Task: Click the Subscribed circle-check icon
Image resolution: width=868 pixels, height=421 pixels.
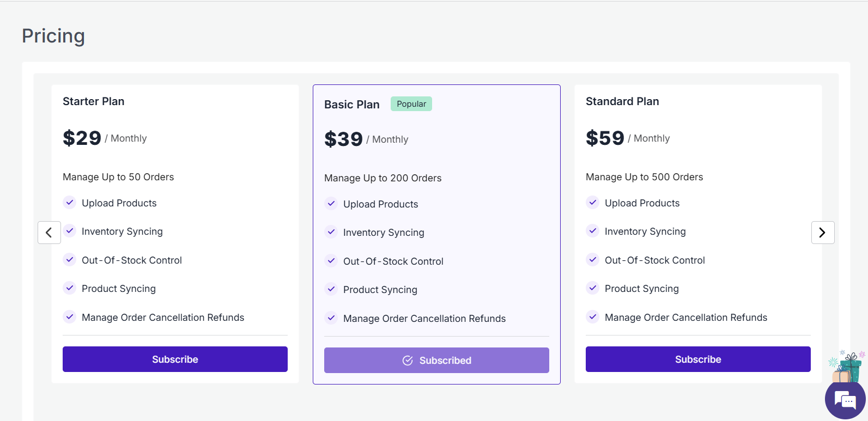Action: [408, 361]
